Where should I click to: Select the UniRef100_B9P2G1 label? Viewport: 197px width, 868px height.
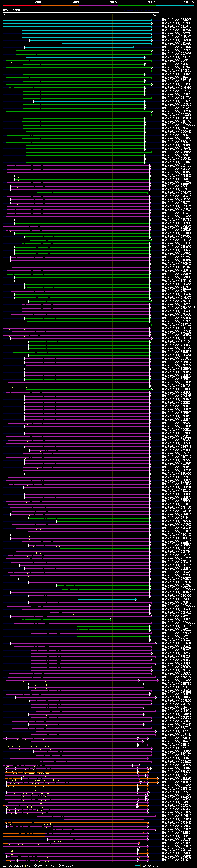point(177,470)
